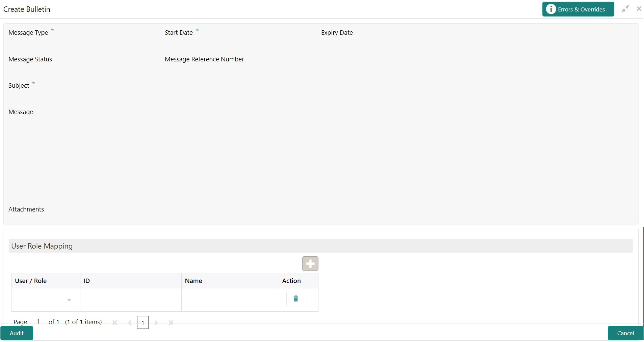Click the User / Role column header
The height and width of the screenshot is (342, 644).
click(x=46, y=281)
